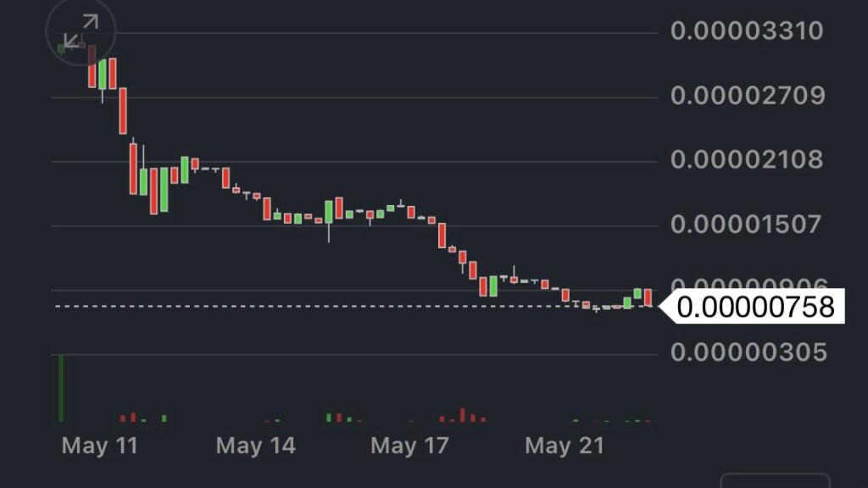The image size is (868, 488).
Task: Select the May 21 date label
Action: [564, 446]
